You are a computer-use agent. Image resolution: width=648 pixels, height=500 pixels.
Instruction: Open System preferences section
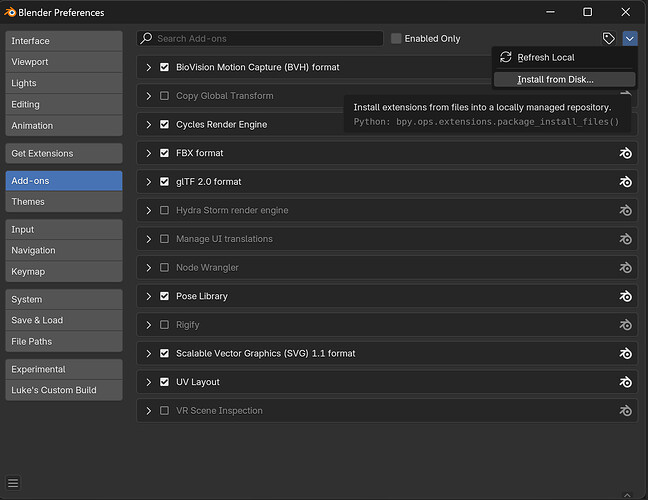[64, 299]
